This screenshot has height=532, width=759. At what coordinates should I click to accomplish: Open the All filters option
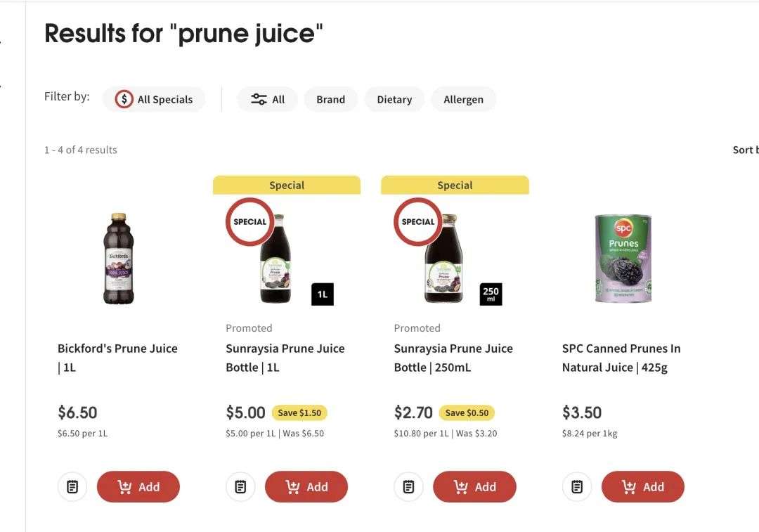click(x=267, y=99)
